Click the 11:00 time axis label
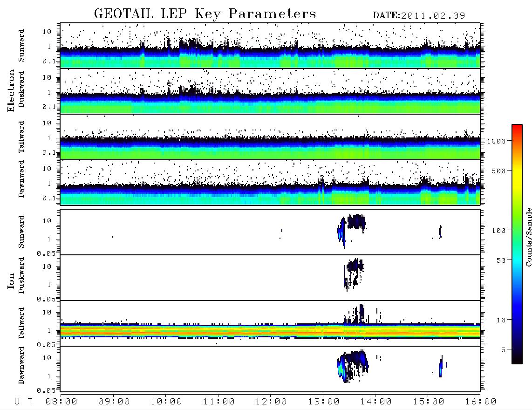 219,402
